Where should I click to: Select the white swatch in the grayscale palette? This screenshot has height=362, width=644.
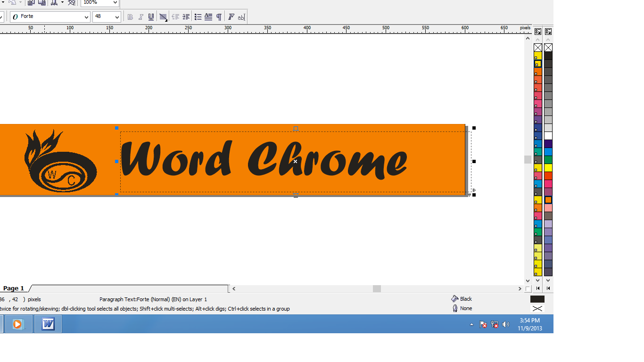pos(548,136)
